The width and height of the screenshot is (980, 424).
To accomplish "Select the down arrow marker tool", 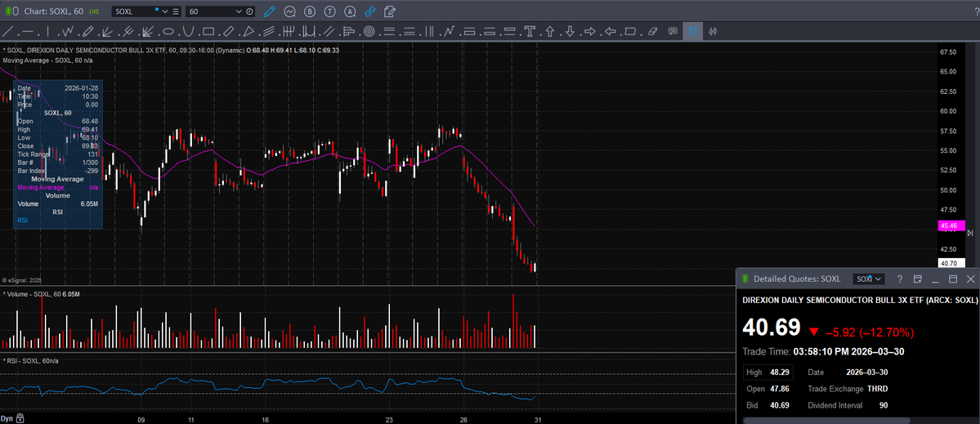I will point(570,31).
